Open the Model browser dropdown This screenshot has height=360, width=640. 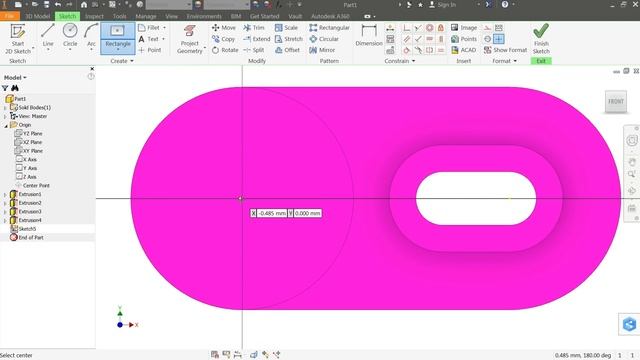point(15,77)
